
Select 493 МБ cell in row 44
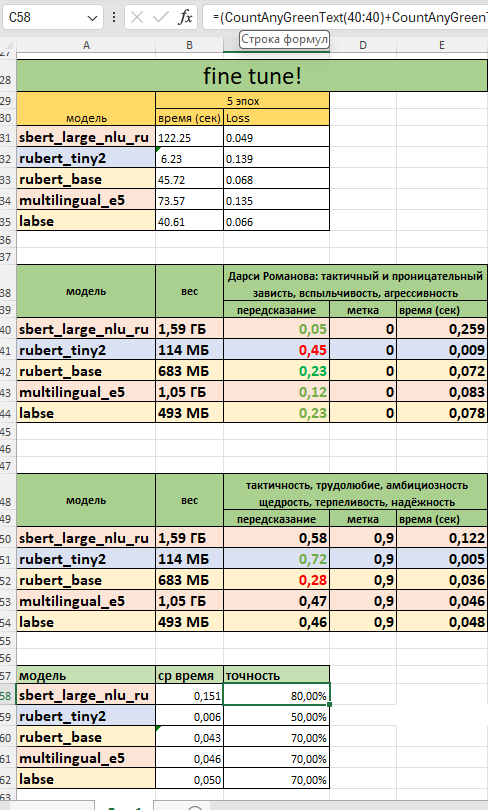190,413
